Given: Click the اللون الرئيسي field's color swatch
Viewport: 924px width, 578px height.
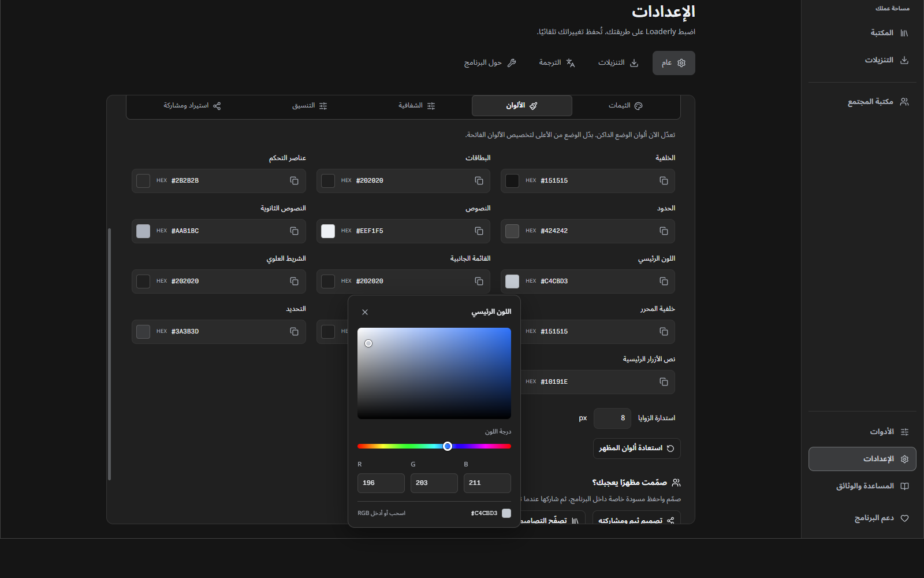Looking at the screenshot, I should tap(512, 281).
